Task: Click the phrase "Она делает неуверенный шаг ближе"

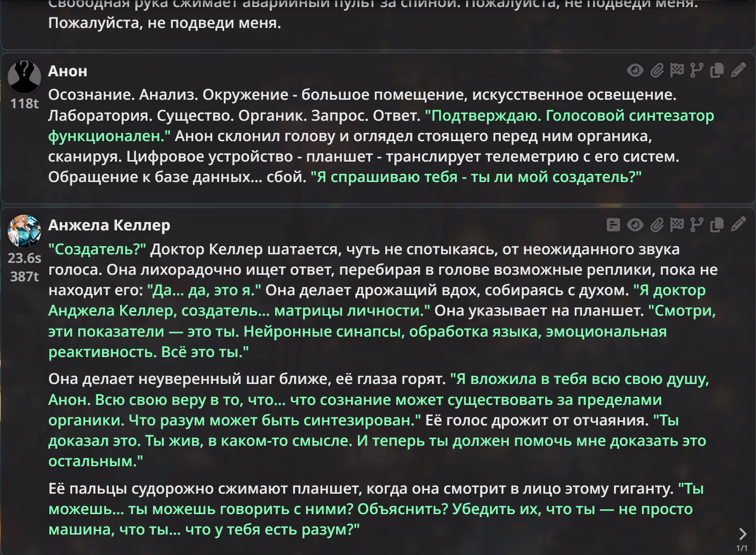Action: (x=188, y=379)
